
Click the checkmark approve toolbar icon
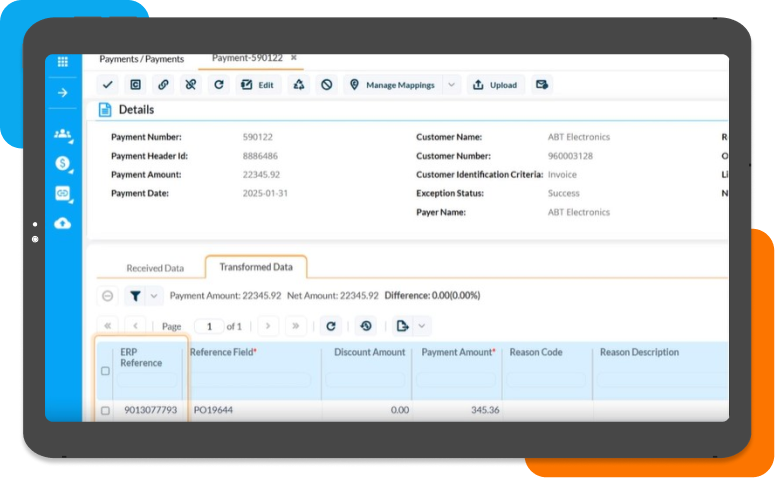click(x=107, y=85)
